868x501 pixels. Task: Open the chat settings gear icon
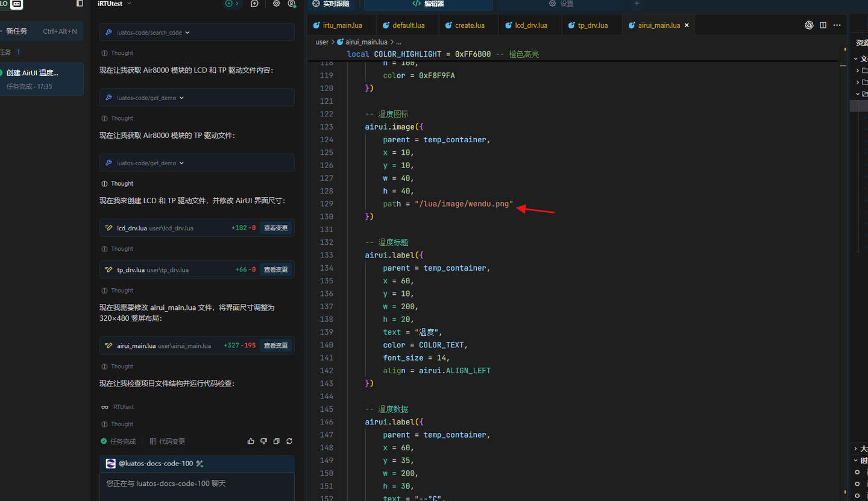click(276, 4)
